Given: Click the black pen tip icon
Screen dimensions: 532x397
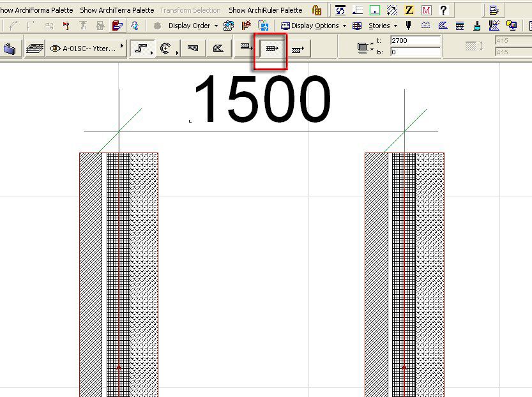Looking at the screenshot, I should (409, 26).
